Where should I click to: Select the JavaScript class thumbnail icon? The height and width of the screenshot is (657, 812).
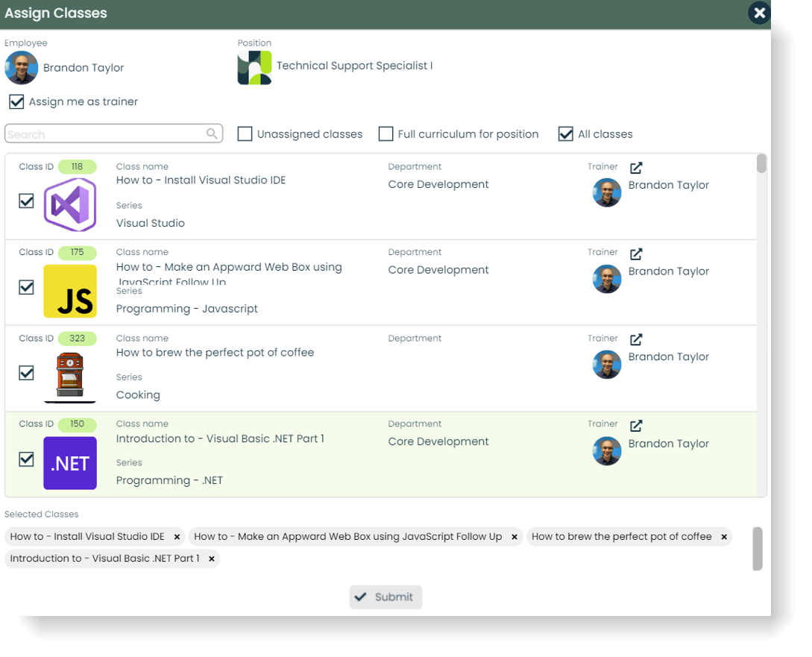coord(69,290)
